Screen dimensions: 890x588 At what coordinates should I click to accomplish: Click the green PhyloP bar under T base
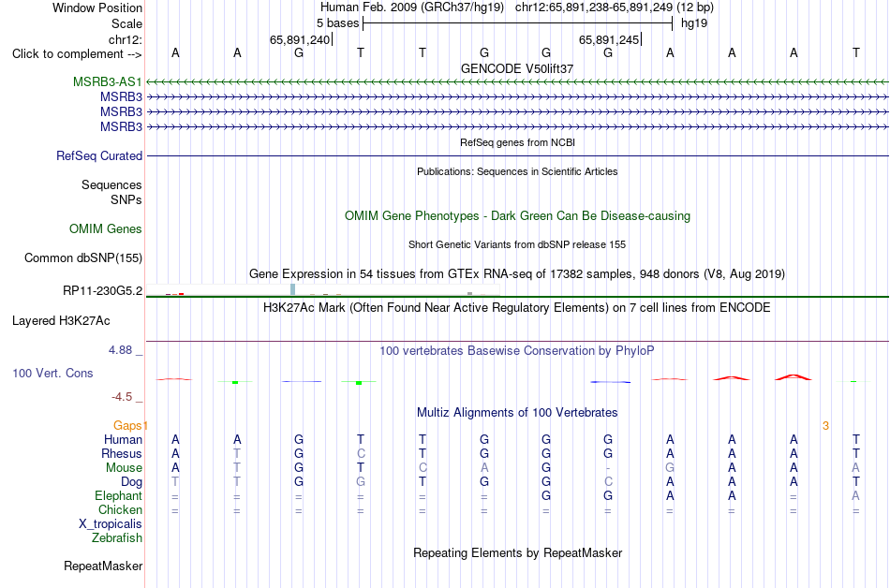click(x=359, y=383)
